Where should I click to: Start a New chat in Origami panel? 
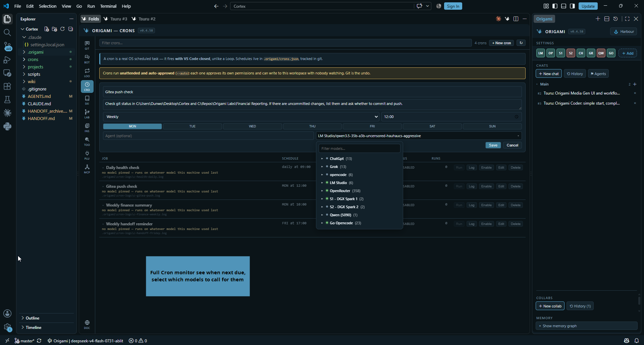(x=549, y=74)
